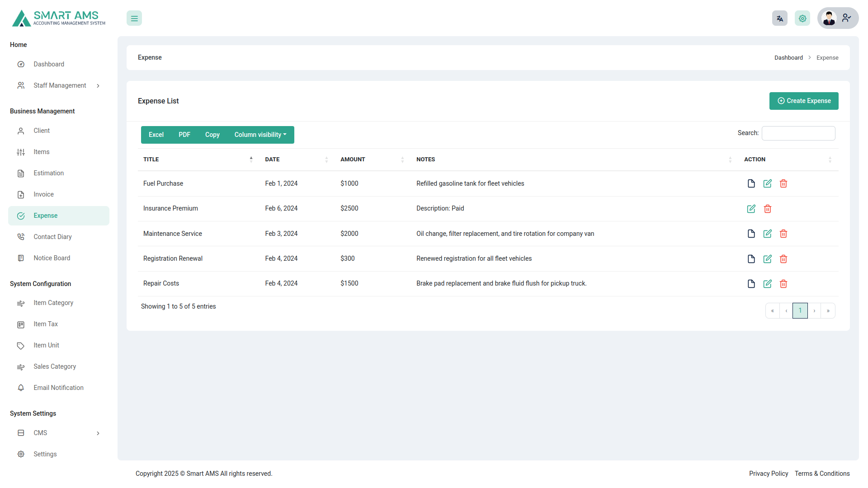Select the Item Unit tag icon
This screenshot has width=868, height=488.
[21, 345]
